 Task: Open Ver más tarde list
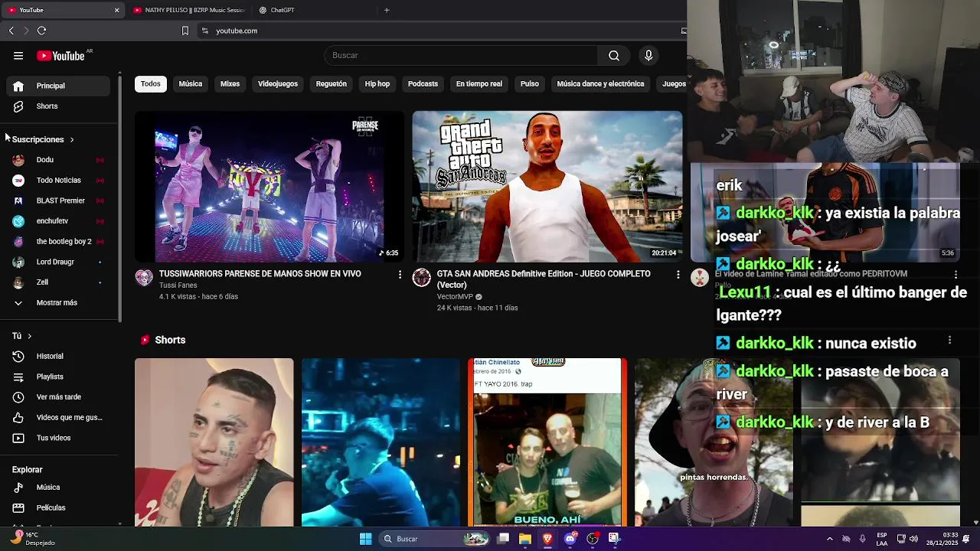[x=60, y=397]
